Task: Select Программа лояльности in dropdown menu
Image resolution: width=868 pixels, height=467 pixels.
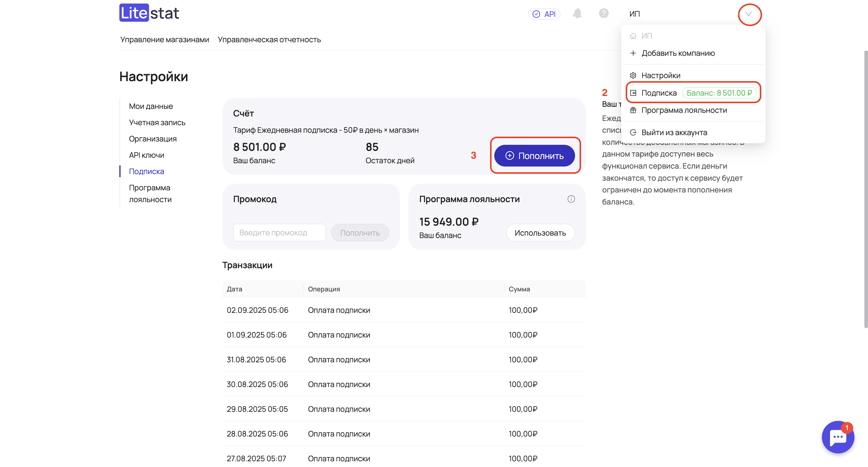Action: click(684, 110)
